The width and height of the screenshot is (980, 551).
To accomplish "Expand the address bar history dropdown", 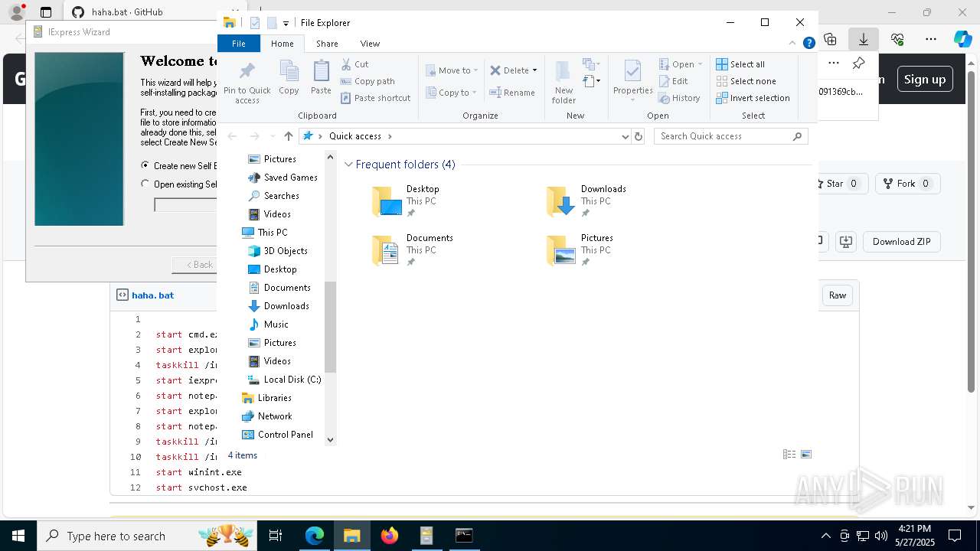I will 626,136.
